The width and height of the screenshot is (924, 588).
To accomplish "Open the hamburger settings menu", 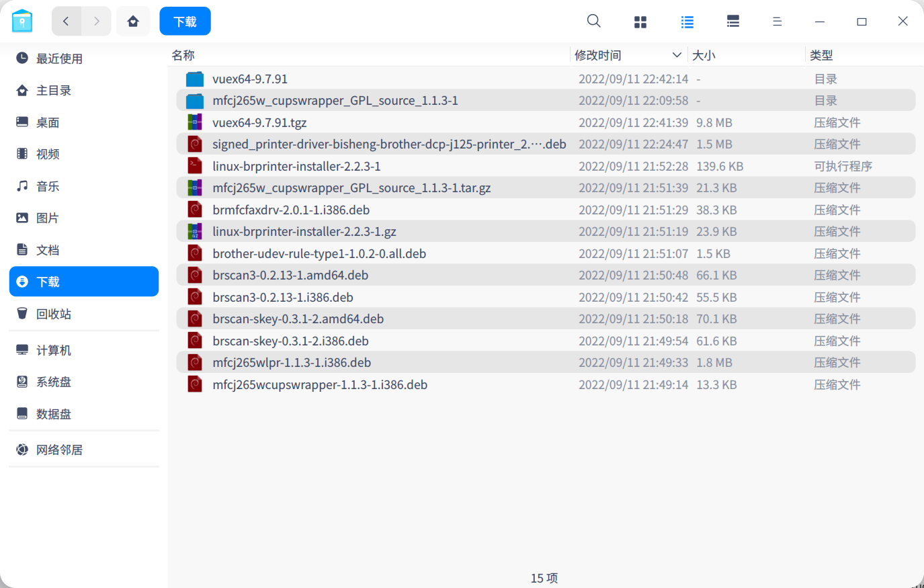I will click(x=777, y=21).
